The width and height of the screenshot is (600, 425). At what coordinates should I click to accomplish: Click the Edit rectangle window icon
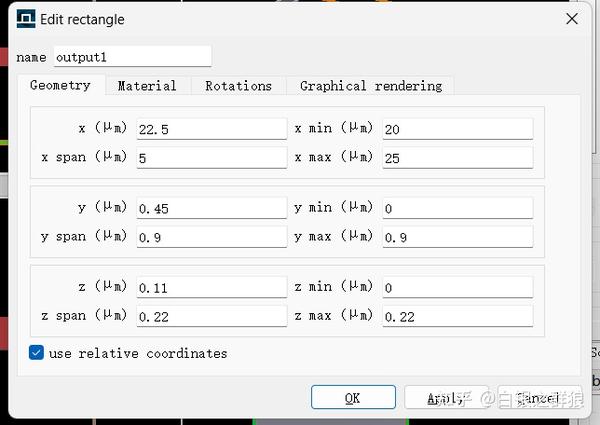pos(26,19)
